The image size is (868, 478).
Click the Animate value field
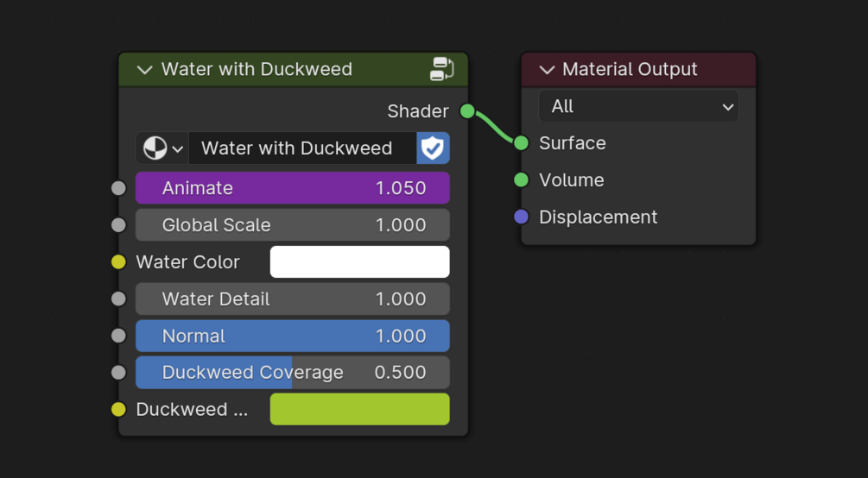point(293,188)
